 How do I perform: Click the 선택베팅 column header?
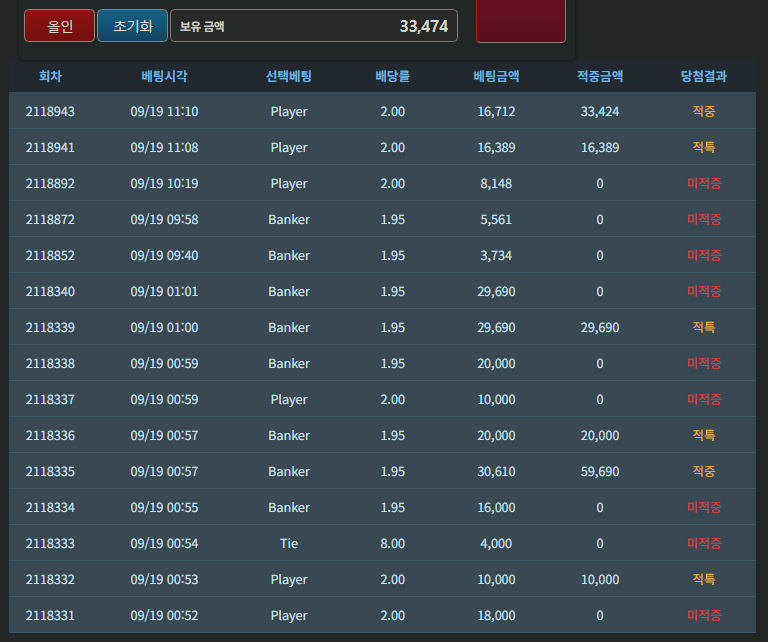point(288,76)
